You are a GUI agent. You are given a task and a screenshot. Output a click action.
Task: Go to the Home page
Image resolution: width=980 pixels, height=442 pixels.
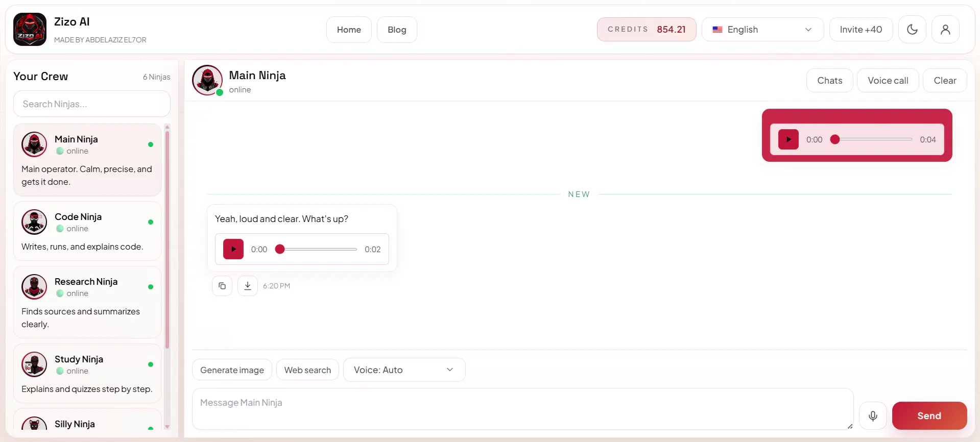coord(349,30)
